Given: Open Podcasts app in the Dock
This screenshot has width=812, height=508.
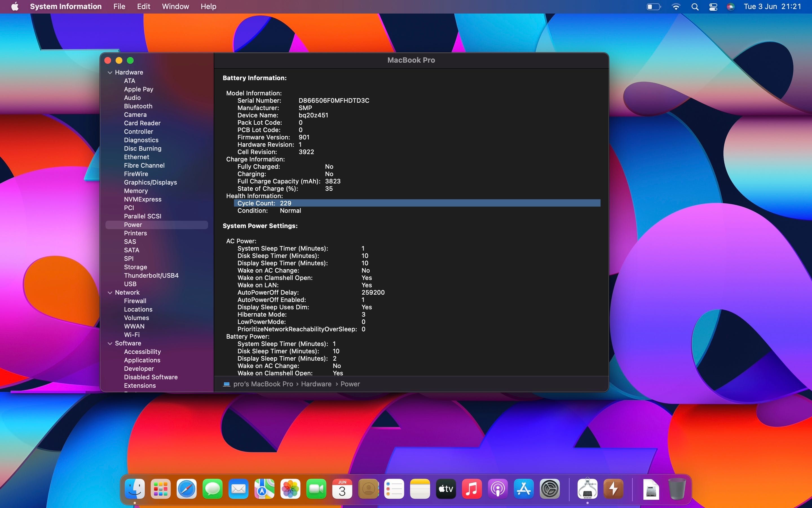Looking at the screenshot, I should point(498,489).
